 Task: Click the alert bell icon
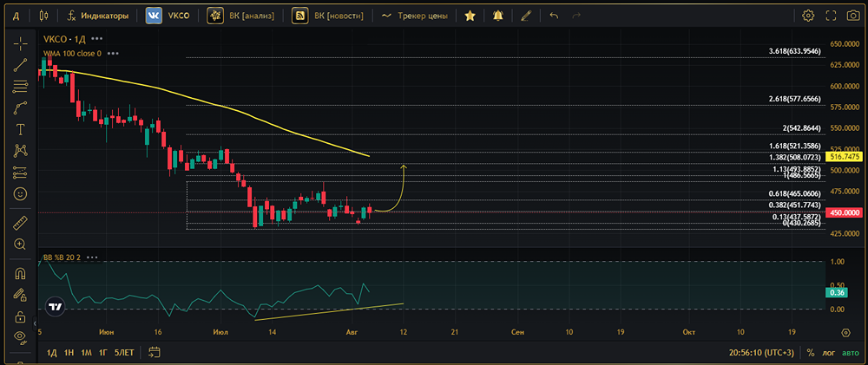point(497,16)
